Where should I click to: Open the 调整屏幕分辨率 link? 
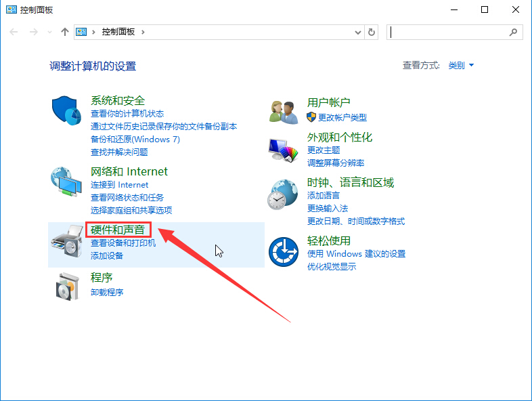point(336,163)
